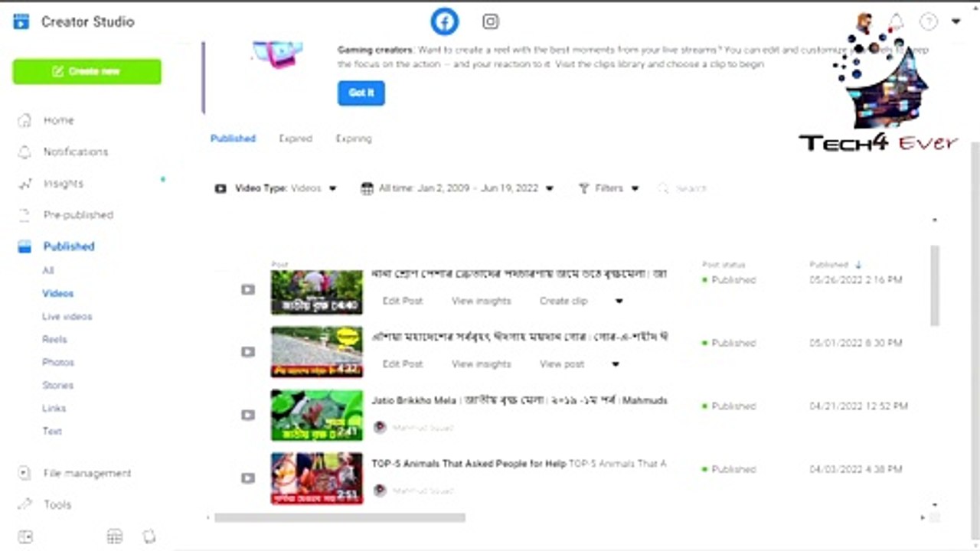Open Tools in sidebar
The image size is (980, 551).
[x=57, y=504]
